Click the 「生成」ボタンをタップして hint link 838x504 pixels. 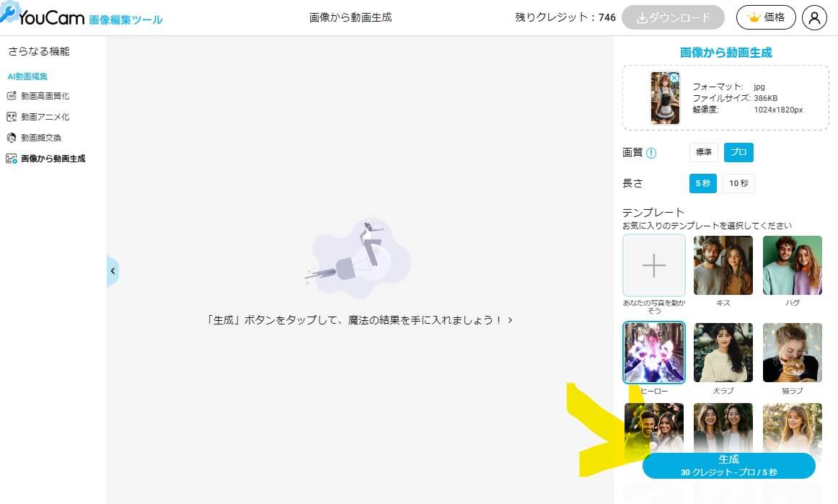point(358,320)
